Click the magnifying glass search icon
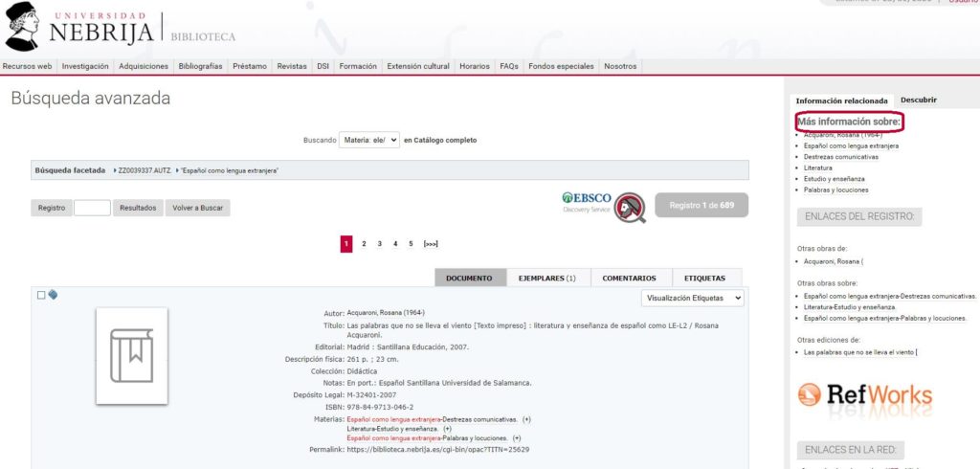 (x=629, y=207)
